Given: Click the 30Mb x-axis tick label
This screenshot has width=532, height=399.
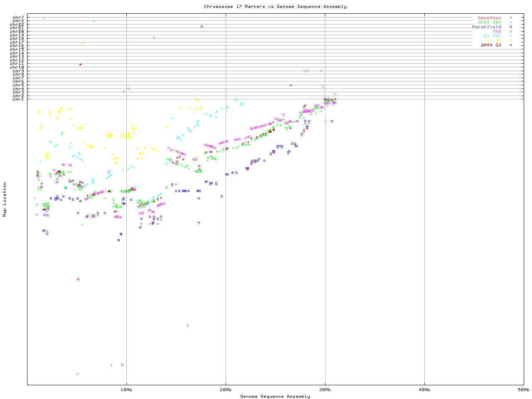Looking at the screenshot, I should click(x=325, y=390).
